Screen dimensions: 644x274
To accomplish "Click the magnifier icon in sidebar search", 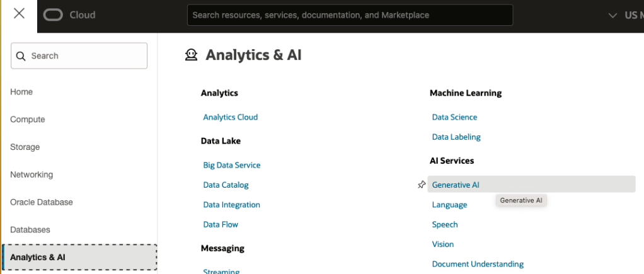I will 21,56.
